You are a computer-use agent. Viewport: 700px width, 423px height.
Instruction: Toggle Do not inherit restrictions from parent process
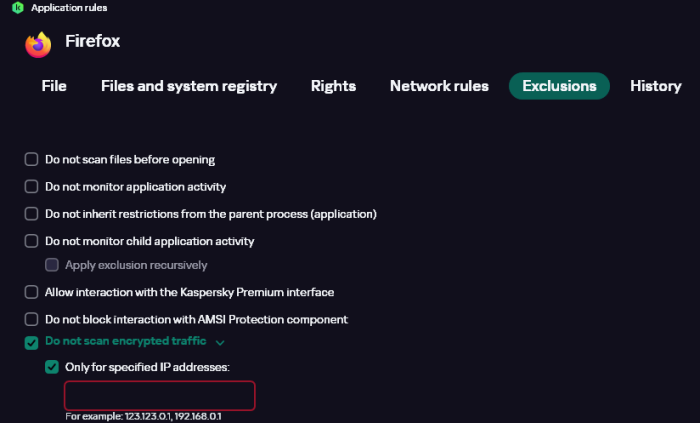pyautogui.click(x=31, y=214)
